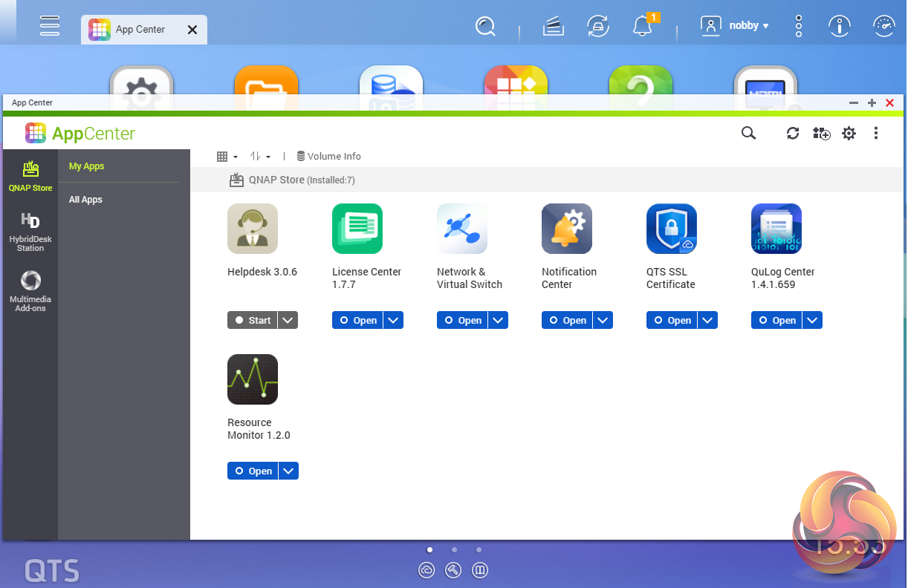
Task: Refresh the App Center list
Action: pos(793,133)
